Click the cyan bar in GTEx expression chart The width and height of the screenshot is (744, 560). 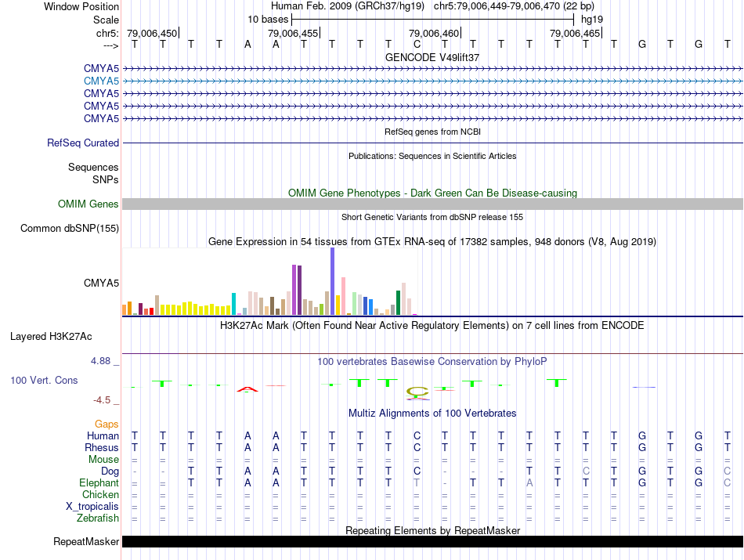[233, 303]
